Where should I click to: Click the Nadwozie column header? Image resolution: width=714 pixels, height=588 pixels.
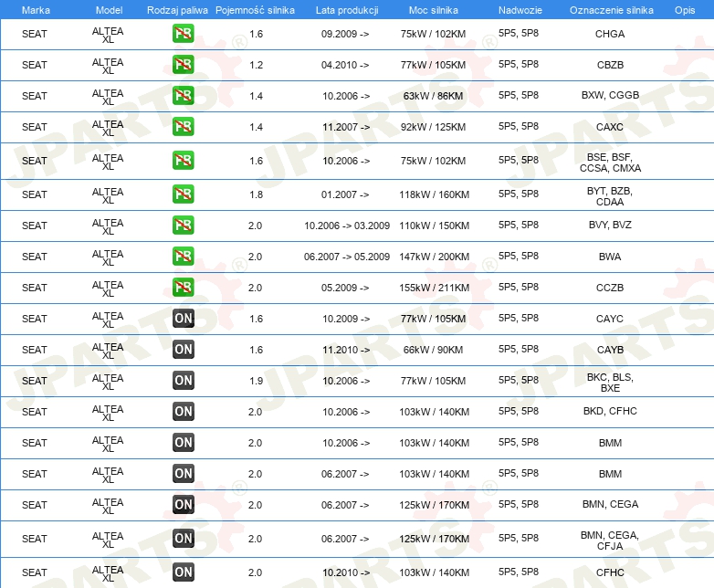pos(520,10)
